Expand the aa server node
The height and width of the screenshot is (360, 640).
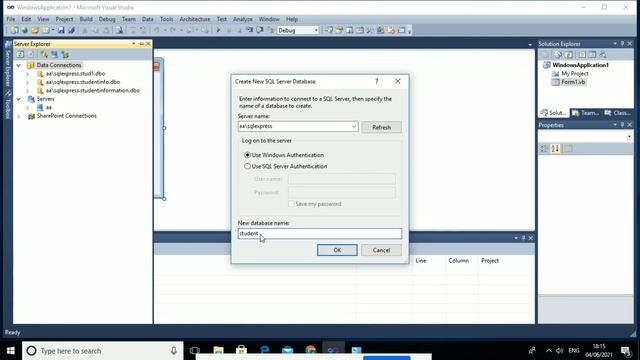pos(27,107)
